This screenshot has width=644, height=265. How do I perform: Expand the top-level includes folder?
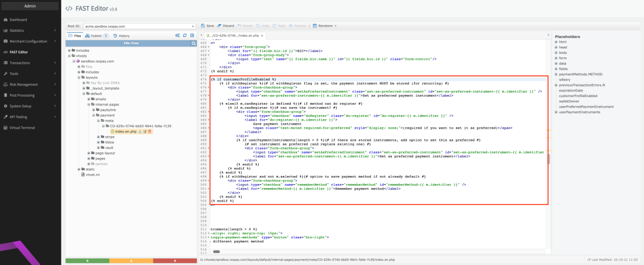68,50
